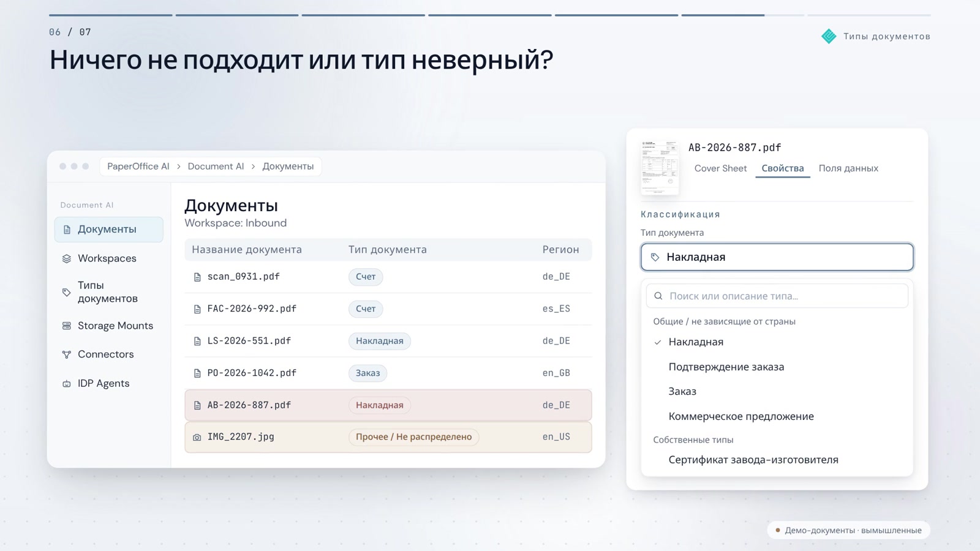This screenshot has width=980, height=551.
Task: Go to PaperOffice AI breadcrumb
Action: click(138, 167)
